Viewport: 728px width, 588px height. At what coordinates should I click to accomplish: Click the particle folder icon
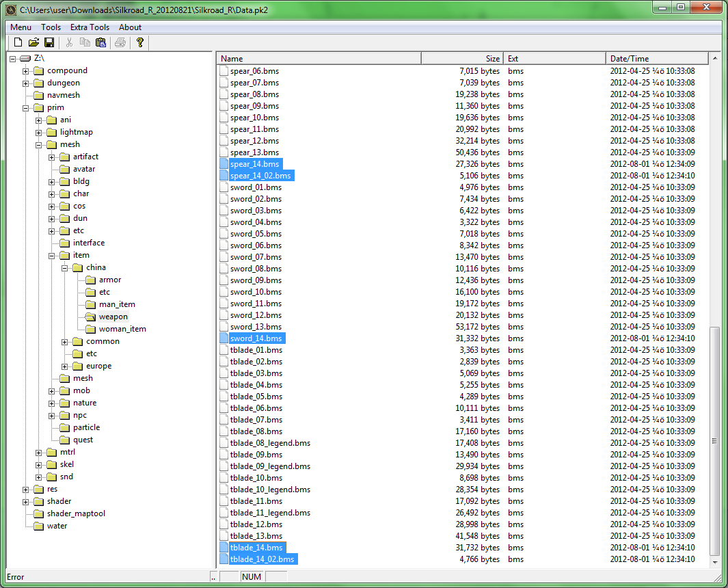(x=64, y=428)
